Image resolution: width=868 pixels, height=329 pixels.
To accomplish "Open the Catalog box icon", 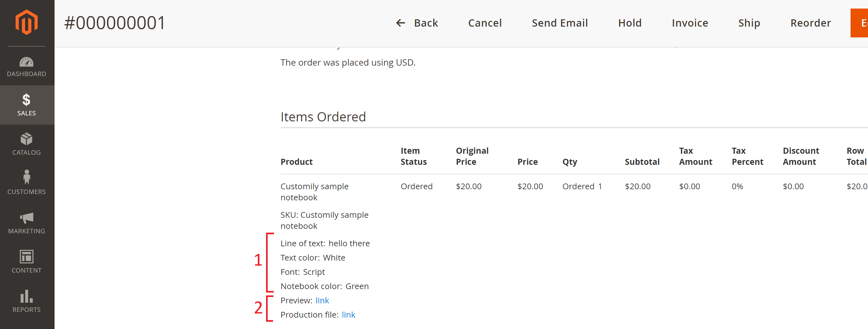I will pos(26,139).
